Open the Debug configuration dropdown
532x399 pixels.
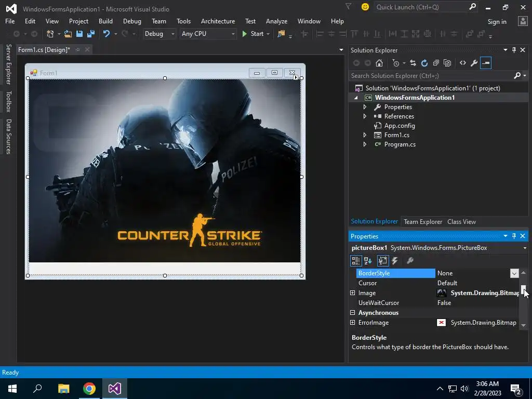coord(172,34)
